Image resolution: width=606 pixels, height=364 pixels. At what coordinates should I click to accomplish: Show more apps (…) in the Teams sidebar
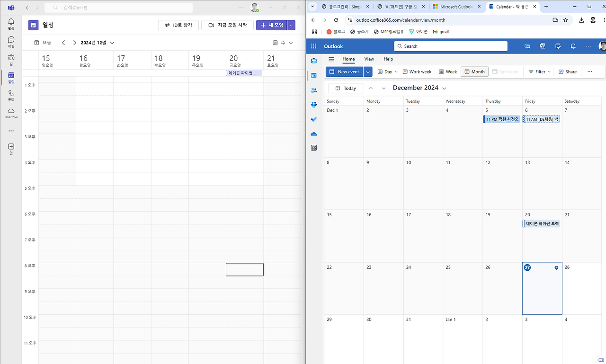click(11, 131)
